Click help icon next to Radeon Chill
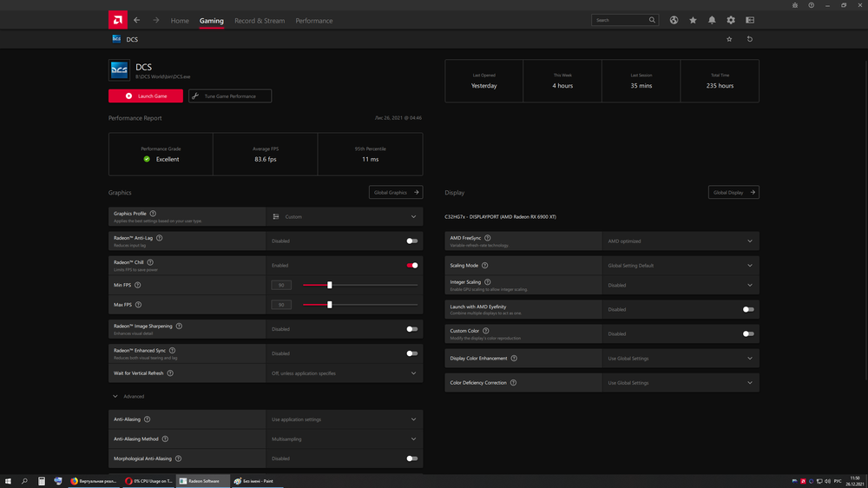 pyautogui.click(x=152, y=261)
